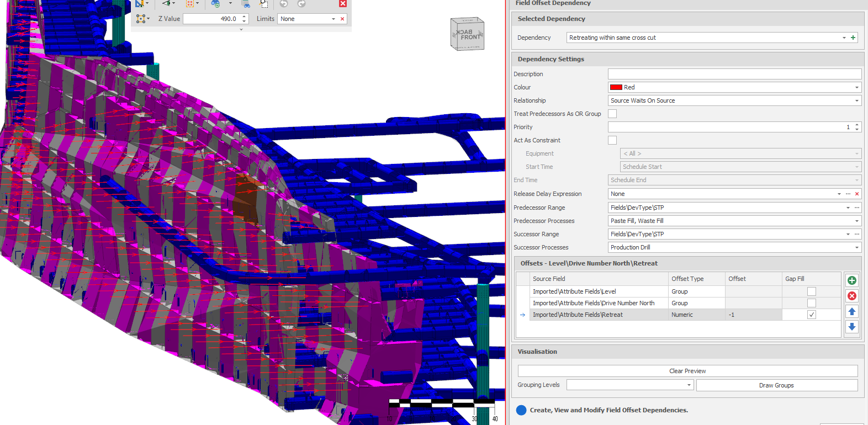Enable Treat Predecessors As OR Group
Viewport: 868px width, 425px height.
tap(612, 114)
